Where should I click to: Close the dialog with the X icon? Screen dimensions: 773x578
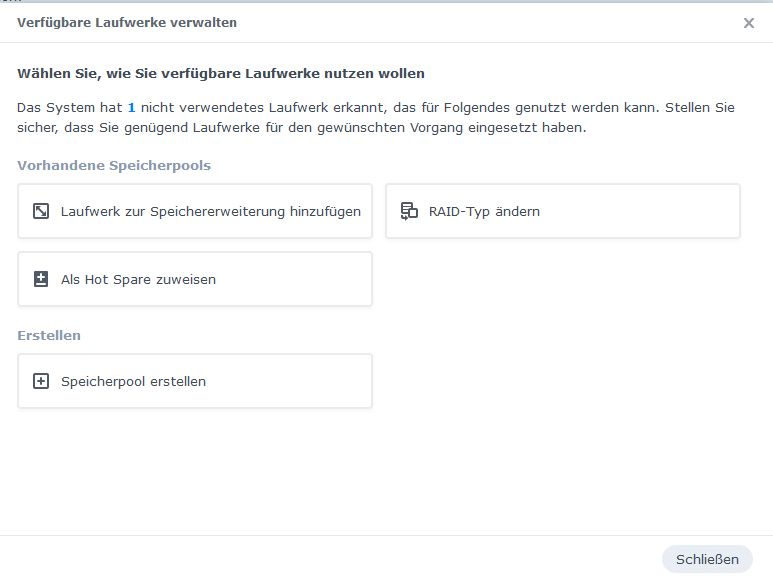[x=748, y=23]
